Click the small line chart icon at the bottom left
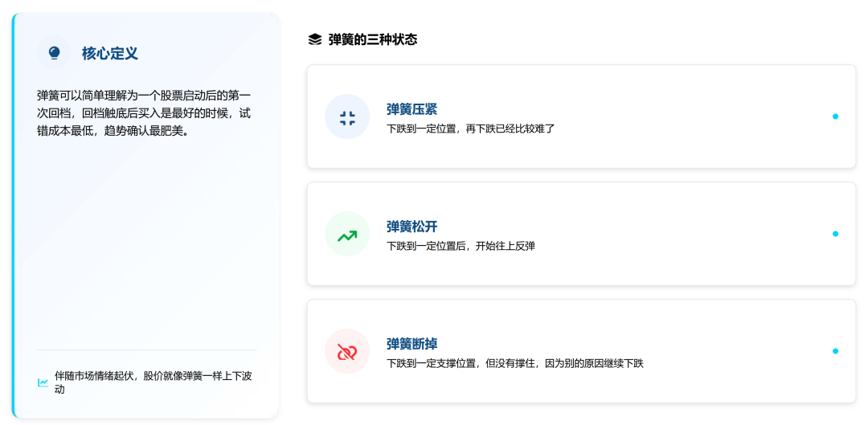Viewport: 868px width, 425px height. click(x=43, y=382)
